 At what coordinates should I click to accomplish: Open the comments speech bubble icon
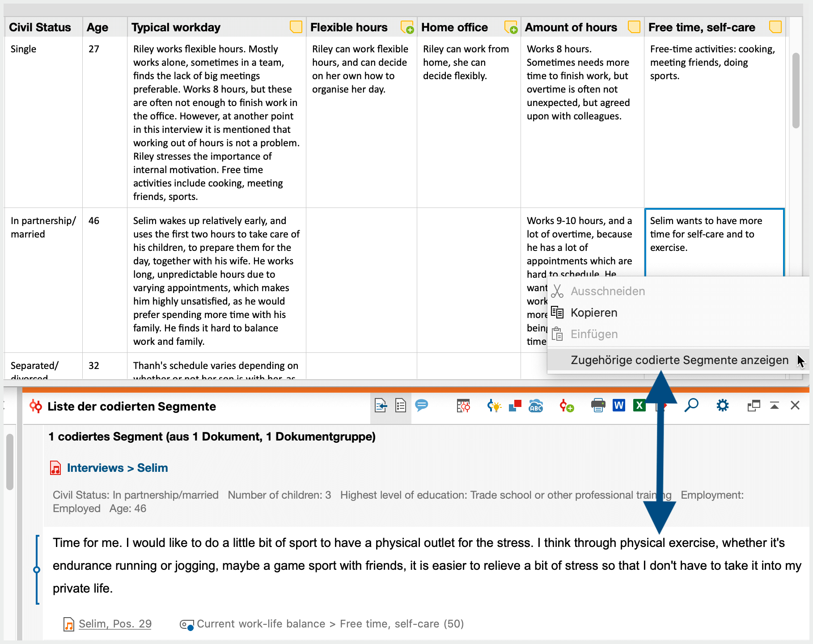click(x=421, y=405)
